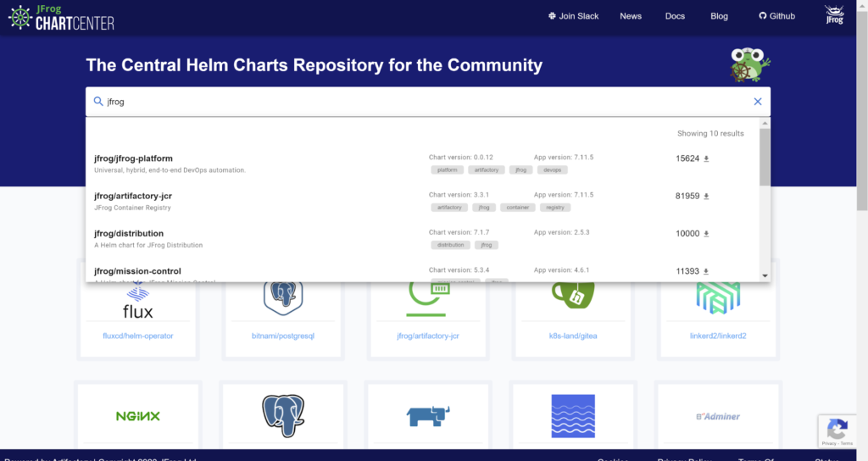This screenshot has width=868, height=461.
Task: Open the NGINX chart thumbnail
Action: tap(137, 416)
